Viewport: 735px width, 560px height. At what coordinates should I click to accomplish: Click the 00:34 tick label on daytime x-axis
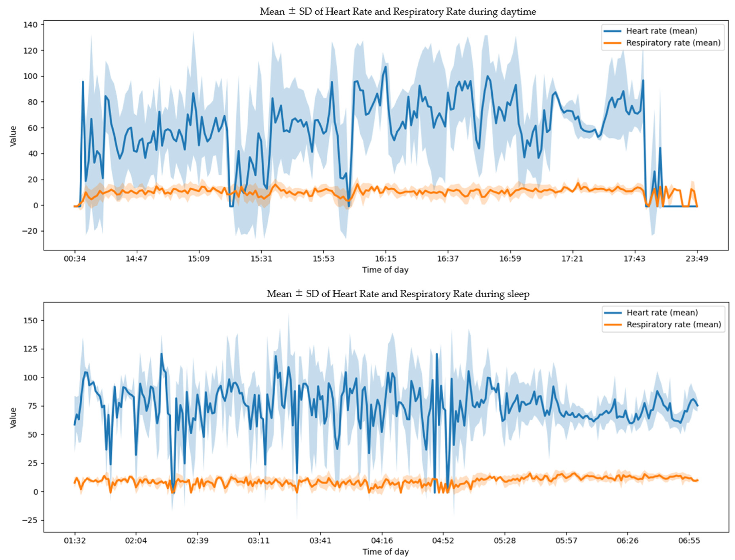(75, 259)
